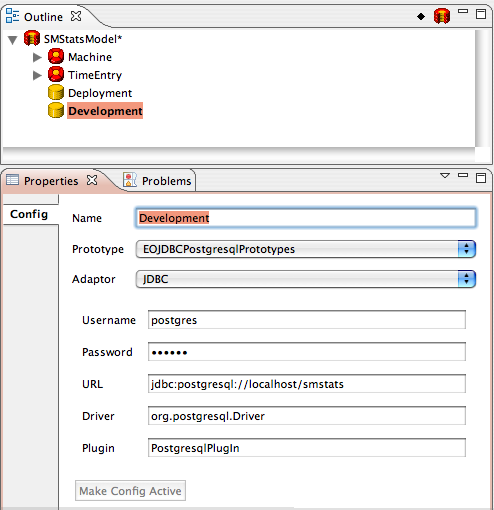Close the Properties tab
This screenshot has width=494, height=510.
[92, 180]
